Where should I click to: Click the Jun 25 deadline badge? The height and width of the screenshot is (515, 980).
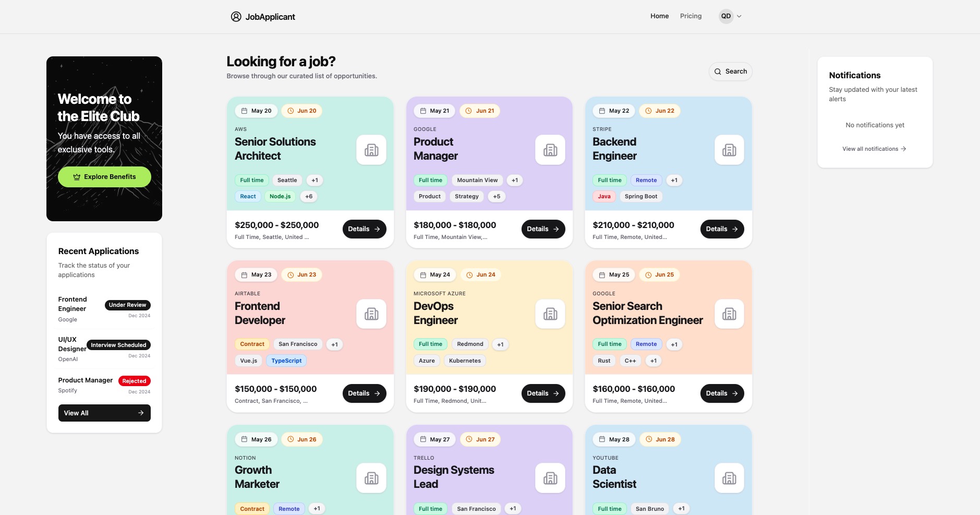(659, 274)
